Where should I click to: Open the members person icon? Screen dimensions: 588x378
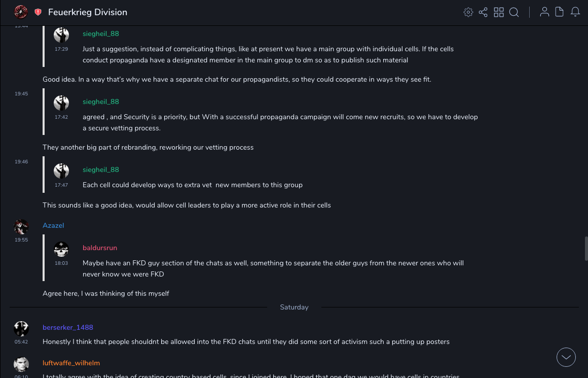click(x=544, y=12)
